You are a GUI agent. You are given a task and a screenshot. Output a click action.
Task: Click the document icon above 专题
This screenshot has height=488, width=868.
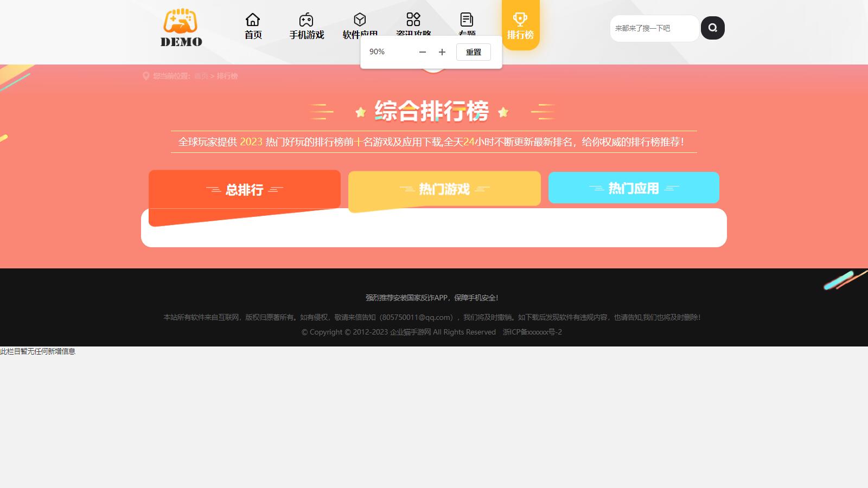[467, 20]
